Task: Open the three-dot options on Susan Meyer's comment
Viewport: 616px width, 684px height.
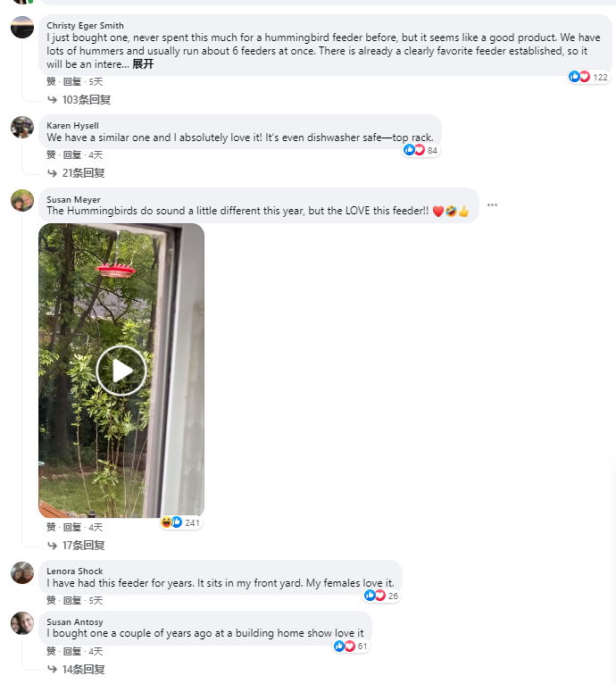Action: (x=492, y=205)
